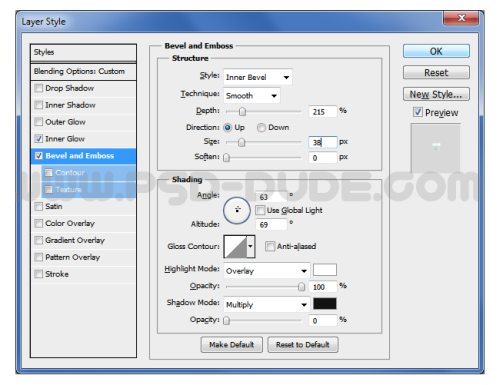Open the Highlight Mode dropdown showing Overlay
The image size is (500, 385).
(x=267, y=271)
